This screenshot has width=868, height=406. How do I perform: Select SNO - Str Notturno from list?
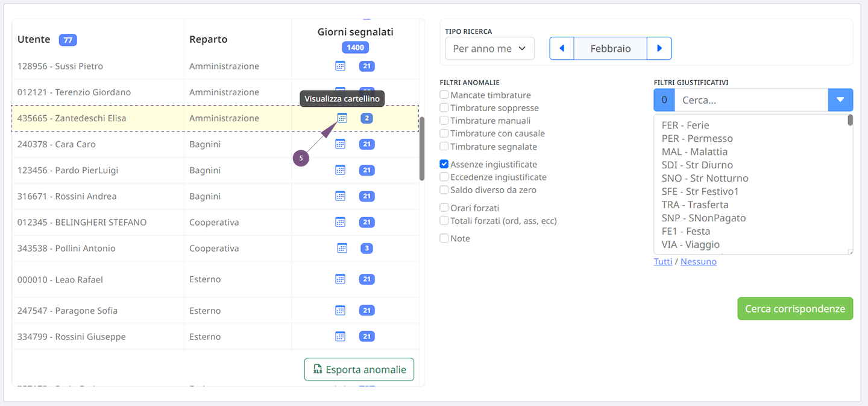pos(705,179)
